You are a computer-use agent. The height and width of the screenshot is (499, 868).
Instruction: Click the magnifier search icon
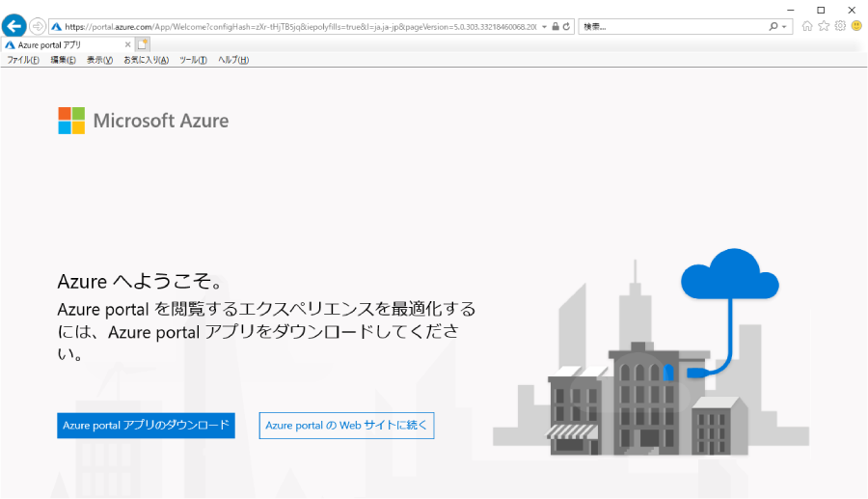tap(773, 26)
